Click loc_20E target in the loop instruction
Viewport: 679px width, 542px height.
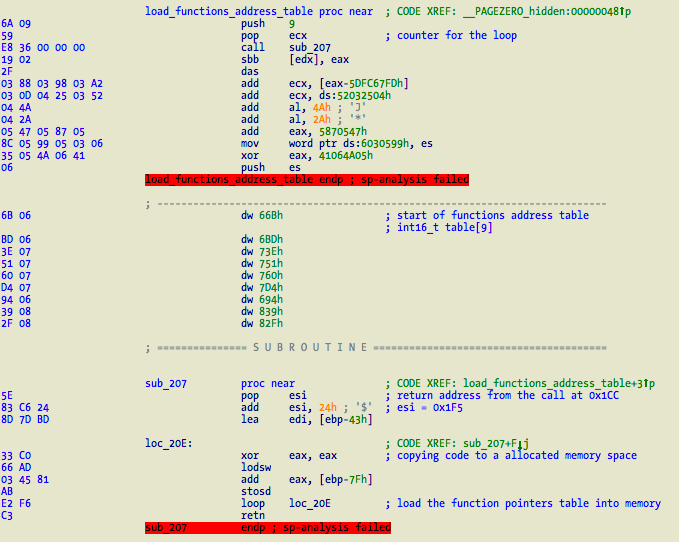coord(310,503)
